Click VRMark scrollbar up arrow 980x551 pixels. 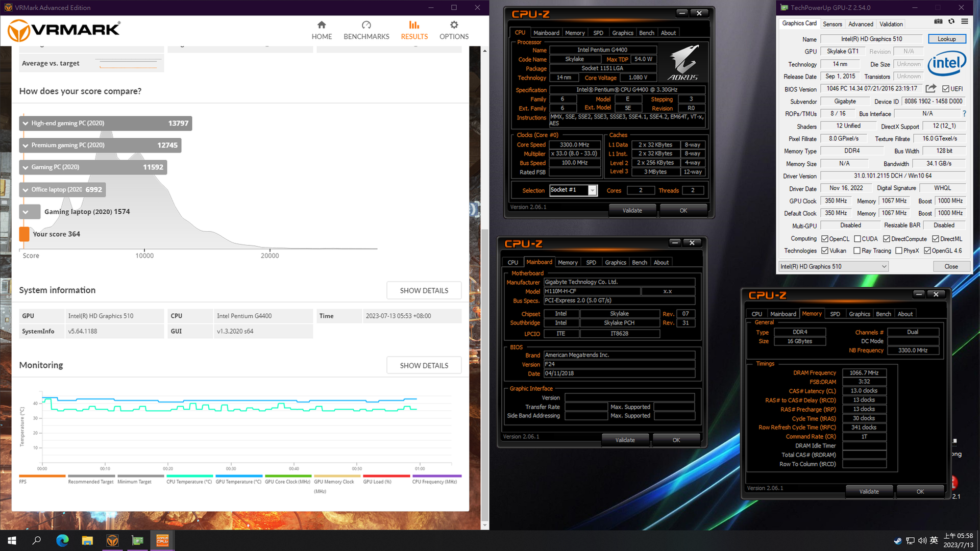pyautogui.click(x=484, y=51)
